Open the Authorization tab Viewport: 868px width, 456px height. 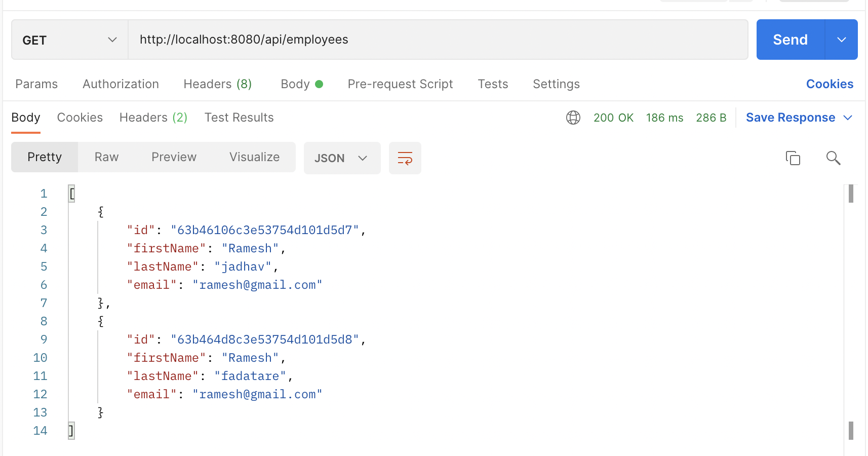coord(121,84)
